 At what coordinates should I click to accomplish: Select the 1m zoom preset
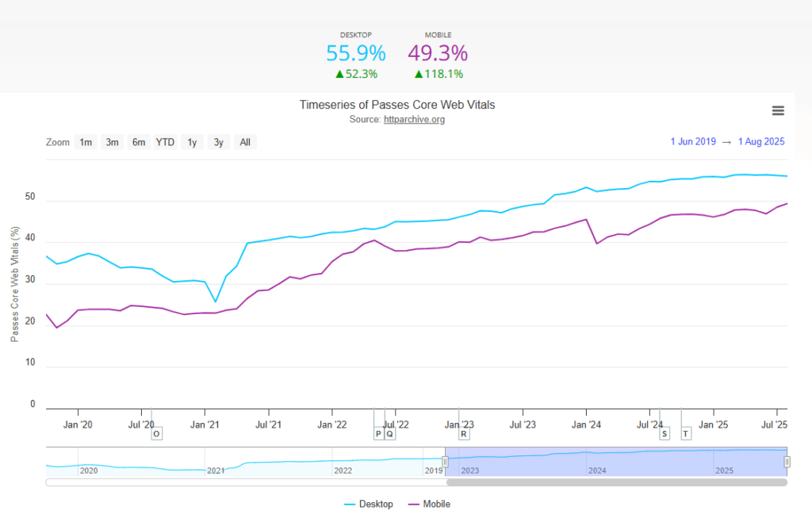coord(86,142)
